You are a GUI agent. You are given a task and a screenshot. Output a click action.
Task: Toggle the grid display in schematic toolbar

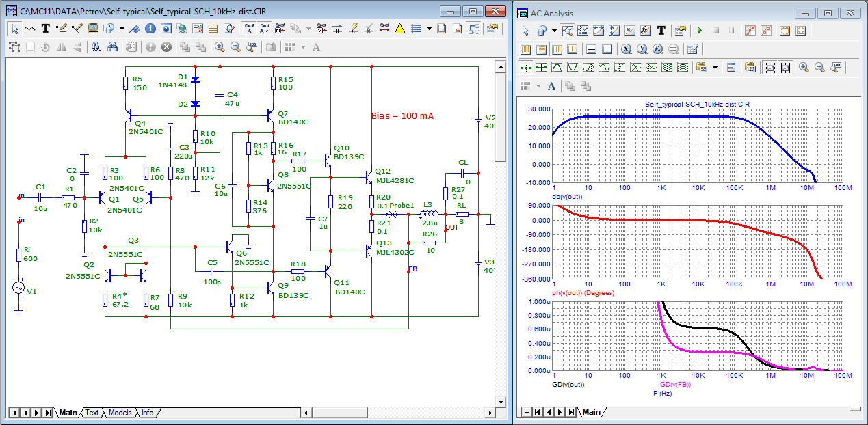click(415, 29)
